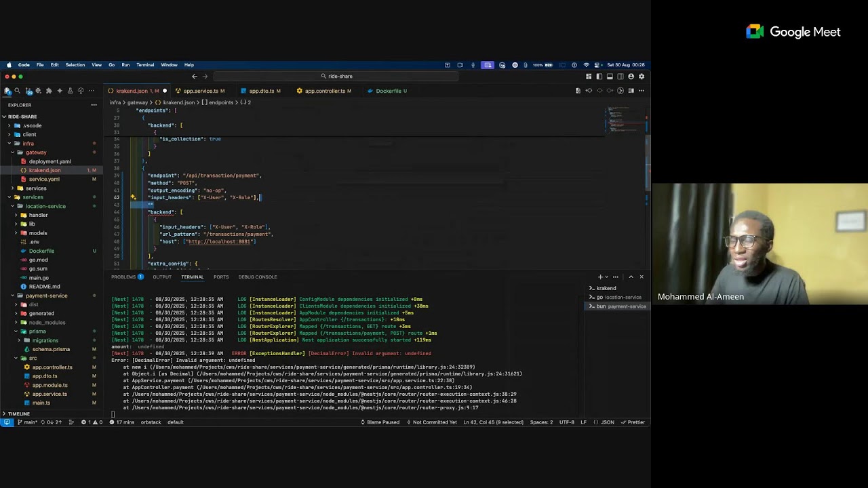Expand the TIMELINE section
Image resolution: width=868 pixels, height=488 pixels.
51,413
